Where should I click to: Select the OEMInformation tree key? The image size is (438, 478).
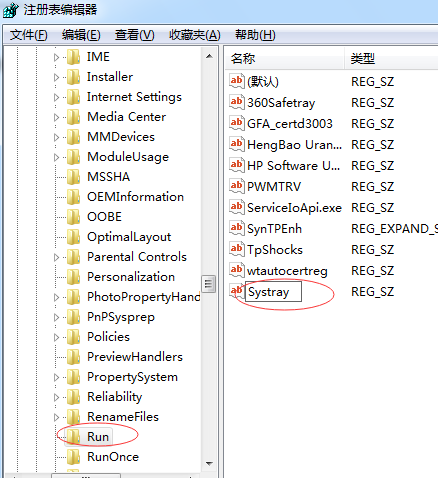(x=135, y=197)
